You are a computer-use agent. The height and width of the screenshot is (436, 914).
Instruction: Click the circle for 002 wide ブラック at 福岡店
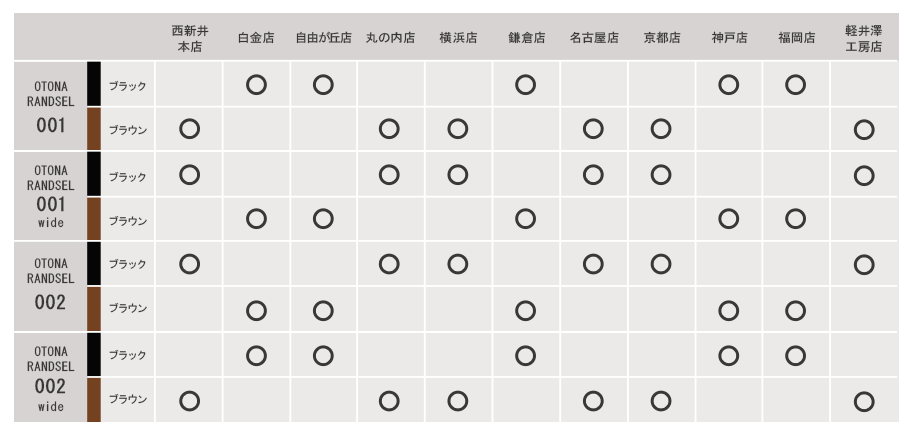[796, 355]
